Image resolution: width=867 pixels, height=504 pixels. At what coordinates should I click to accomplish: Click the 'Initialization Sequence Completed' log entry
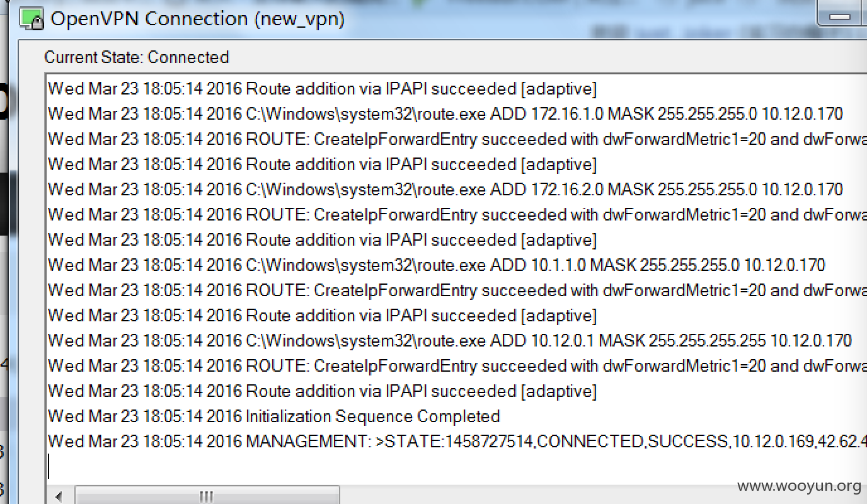[372, 416]
